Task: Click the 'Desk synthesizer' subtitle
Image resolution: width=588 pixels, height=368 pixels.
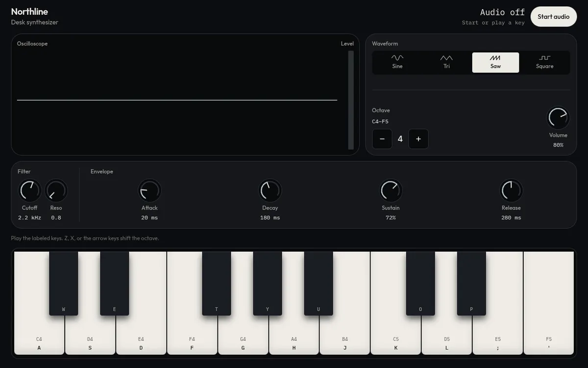Action: 35,22
